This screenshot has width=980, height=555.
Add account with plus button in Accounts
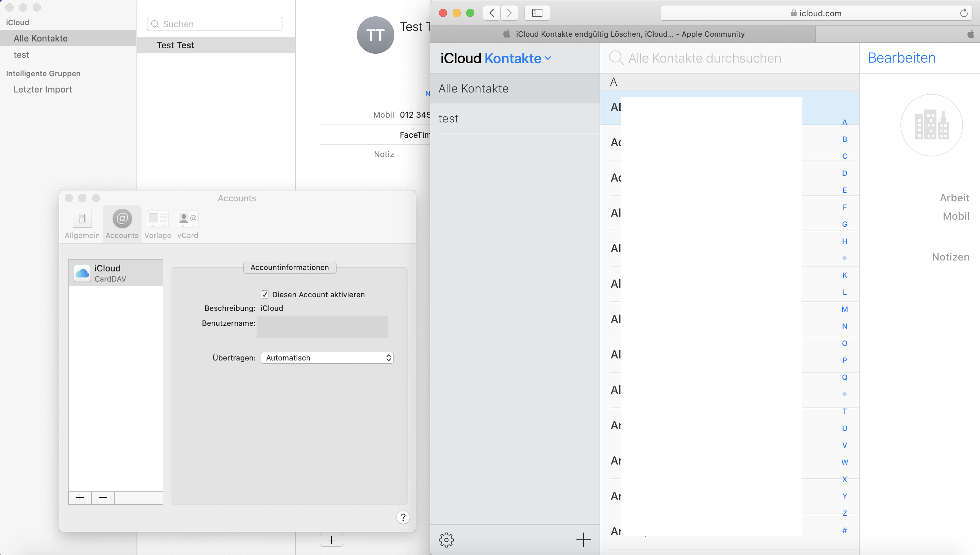point(80,498)
